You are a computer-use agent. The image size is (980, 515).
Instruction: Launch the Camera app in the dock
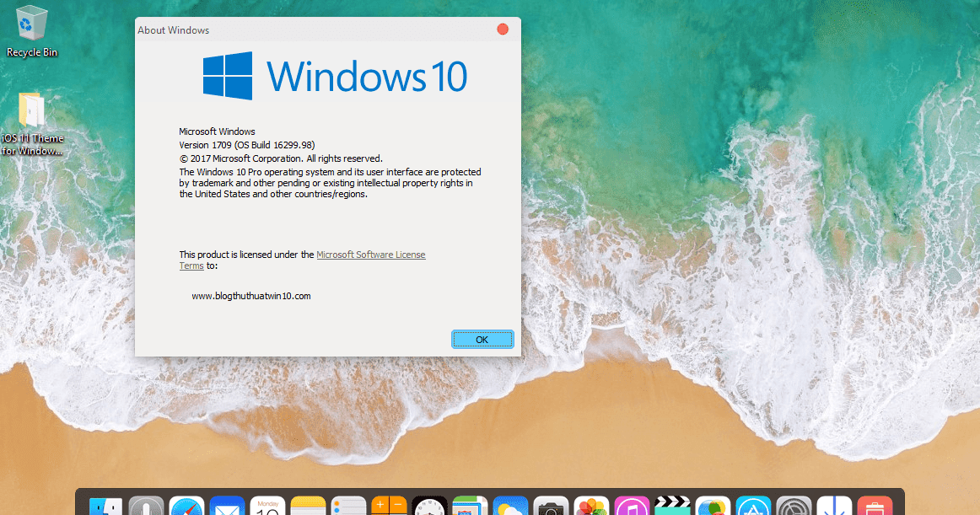tap(551, 506)
